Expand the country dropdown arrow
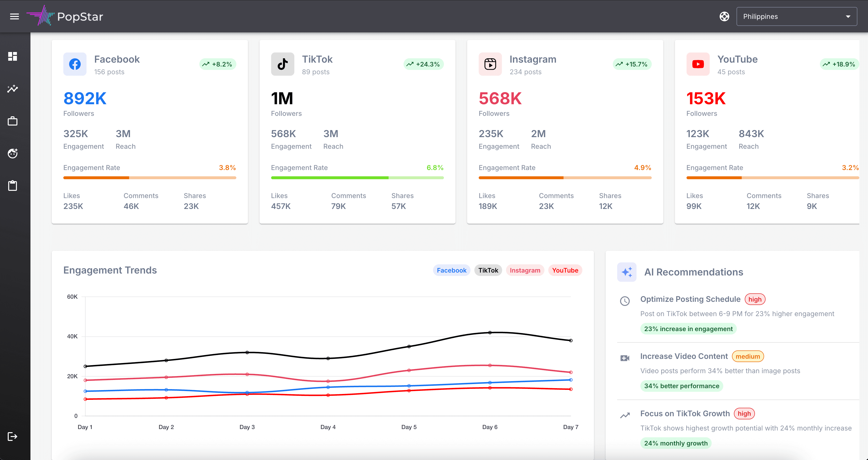Screen dimensions: 868x460 pyautogui.click(x=848, y=16)
